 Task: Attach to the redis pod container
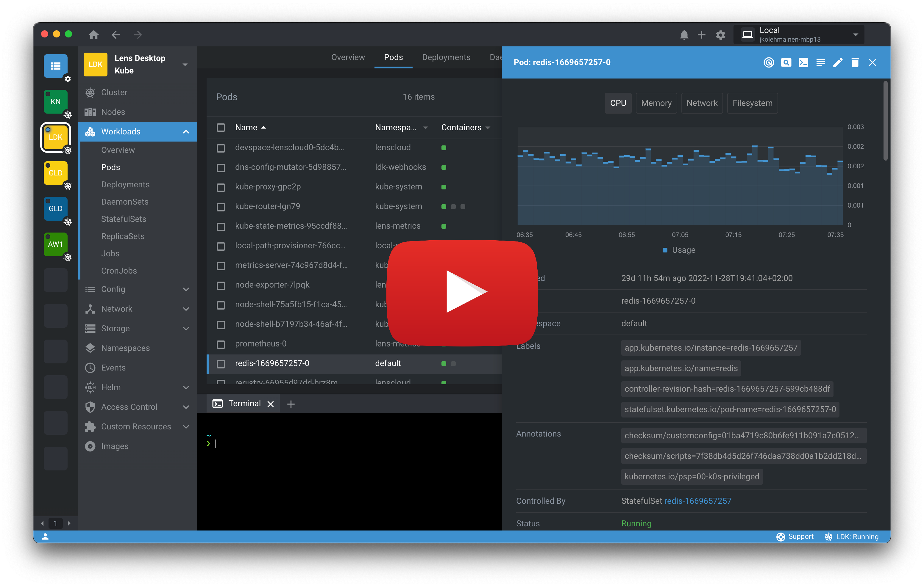click(x=769, y=62)
